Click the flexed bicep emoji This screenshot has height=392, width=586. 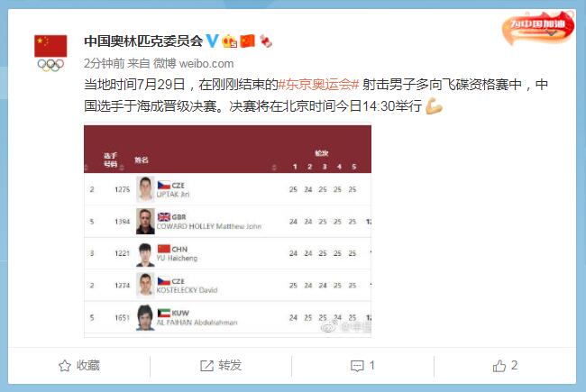coord(434,106)
